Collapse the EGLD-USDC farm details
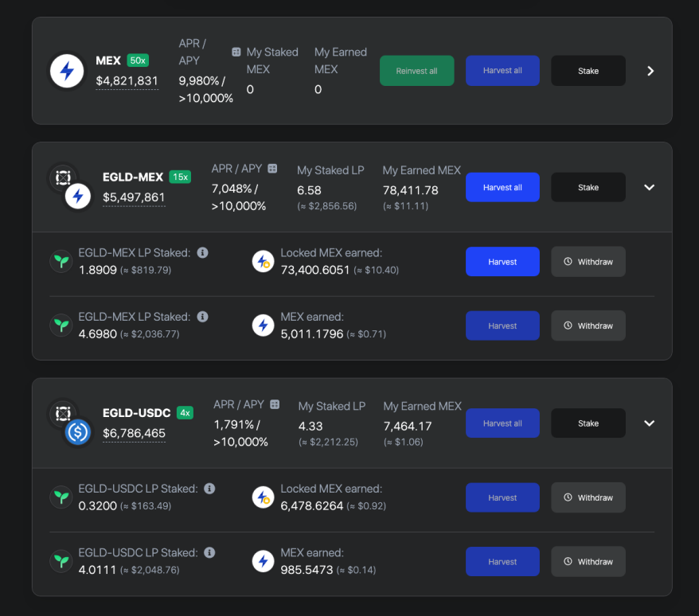 (649, 423)
